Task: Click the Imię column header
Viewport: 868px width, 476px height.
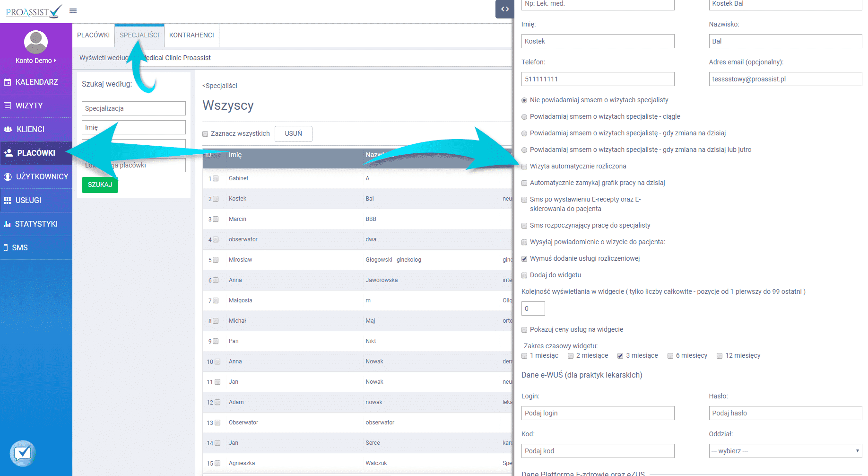Action: (x=235, y=155)
